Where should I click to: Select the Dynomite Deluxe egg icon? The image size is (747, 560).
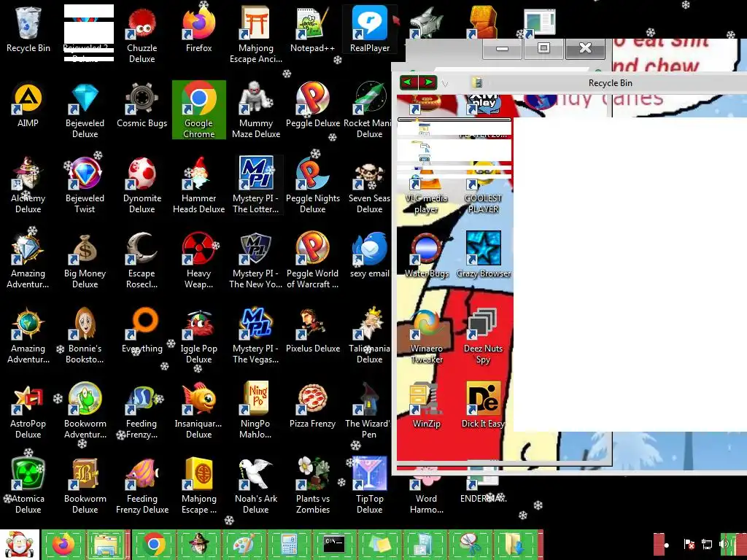coord(142,184)
